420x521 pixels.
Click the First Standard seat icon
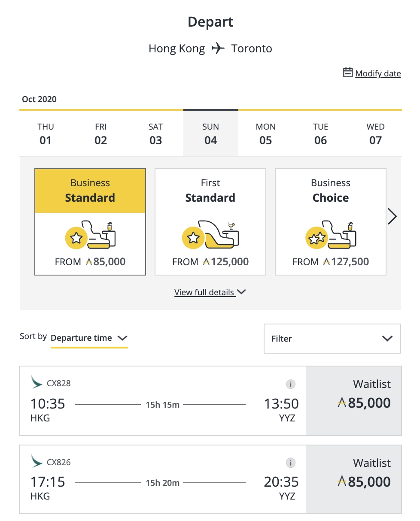[x=211, y=235]
